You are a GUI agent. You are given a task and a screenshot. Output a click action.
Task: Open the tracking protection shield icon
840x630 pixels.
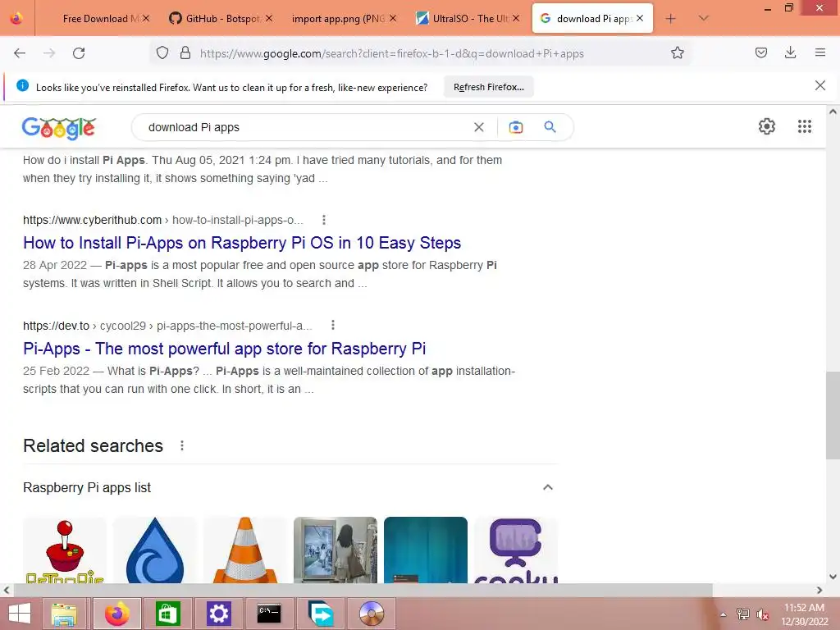click(x=162, y=53)
